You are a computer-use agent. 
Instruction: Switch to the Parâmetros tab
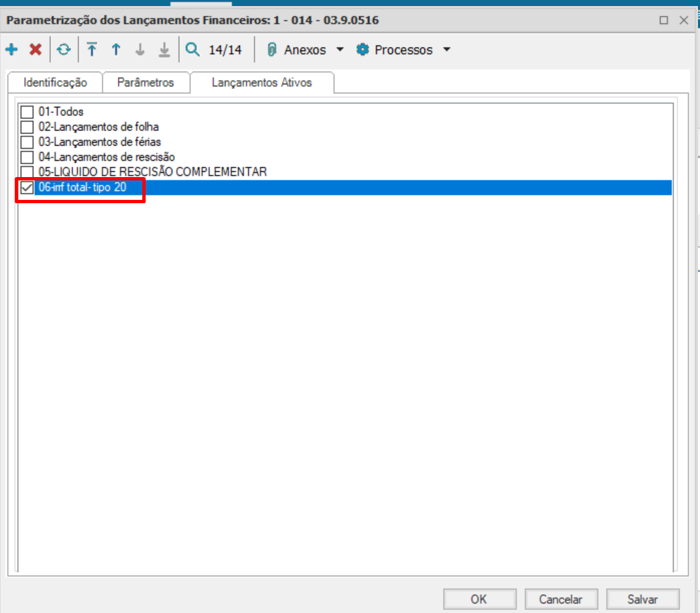[x=146, y=82]
